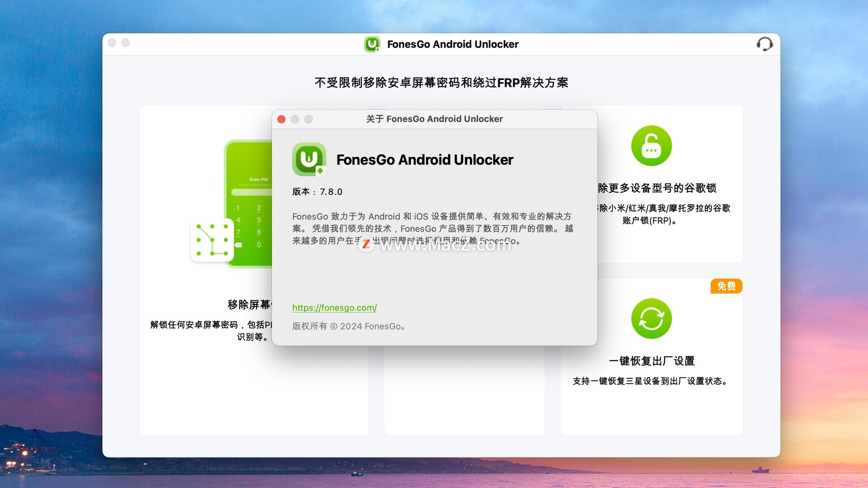Click the main headline about FRP solutions
The height and width of the screenshot is (488, 868).
(x=441, y=83)
